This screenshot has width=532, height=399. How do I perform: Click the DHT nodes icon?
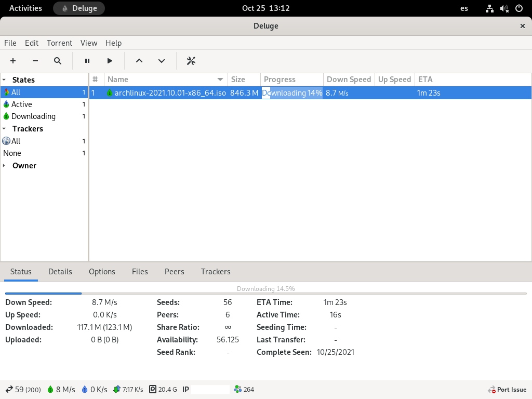pyautogui.click(x=238, y=389)
